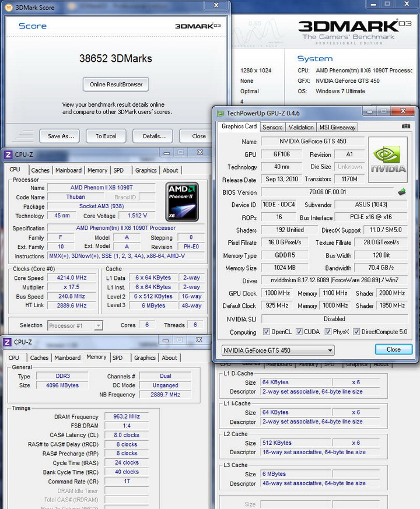The width and height of the screenshot is (420, 509).
Task: Open the SPD tab in lower CPU-Z window
Action: pyautogui.click(x=118, y=358)
